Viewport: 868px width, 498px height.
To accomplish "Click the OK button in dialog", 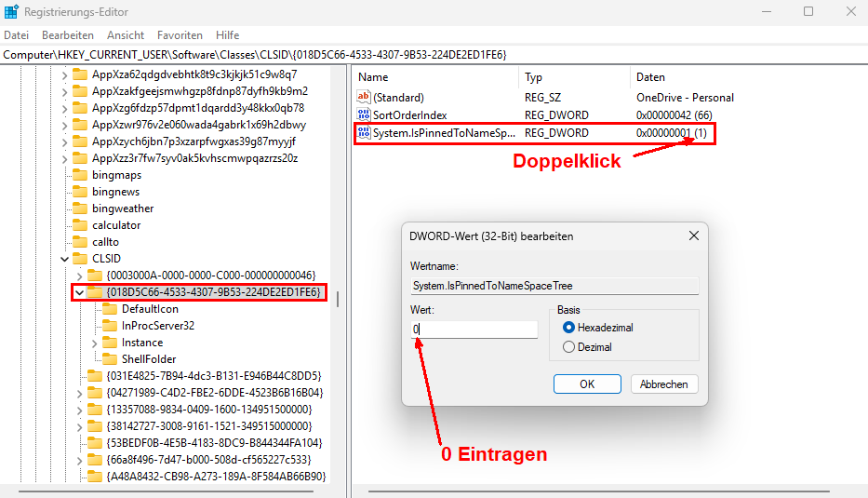I will [587, 384].
